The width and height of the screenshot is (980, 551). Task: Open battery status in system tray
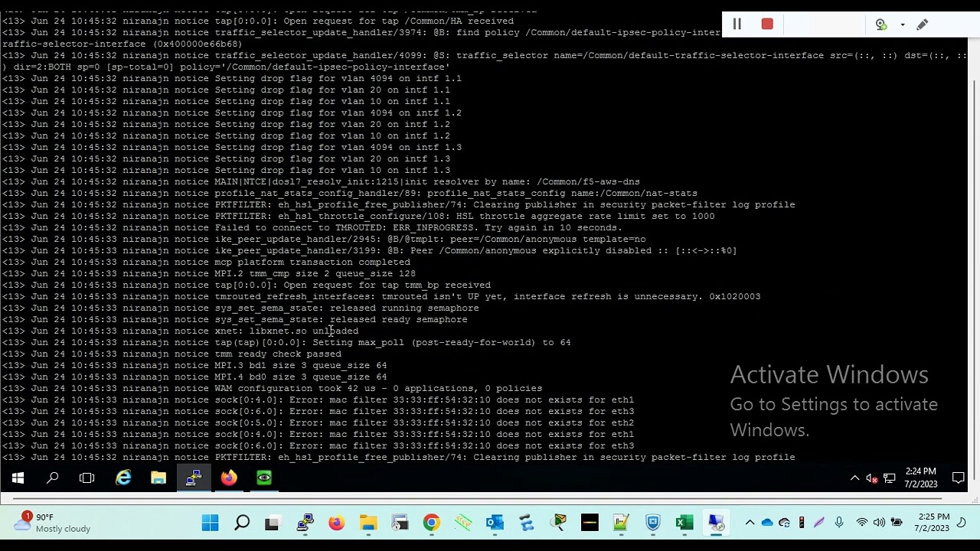pyautogui.click(x=897, y=523)
